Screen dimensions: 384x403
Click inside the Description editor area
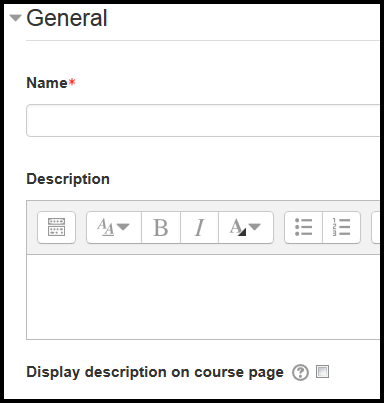[x=203, y=297]
